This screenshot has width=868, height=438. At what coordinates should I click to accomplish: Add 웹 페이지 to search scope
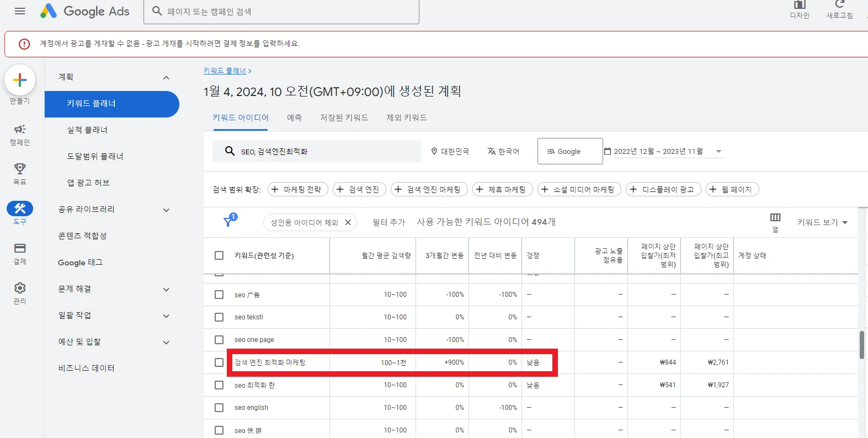732,189
